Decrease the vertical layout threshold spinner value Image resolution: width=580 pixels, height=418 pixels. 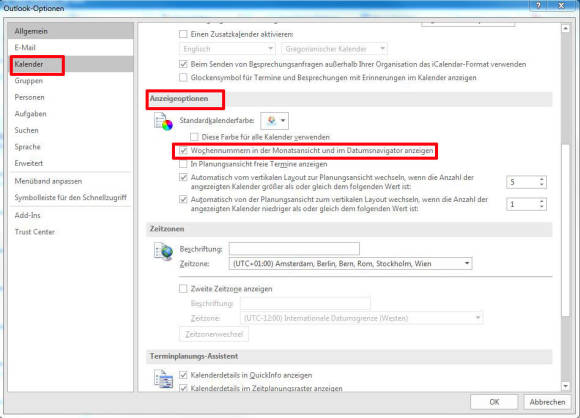click(542, 206)
